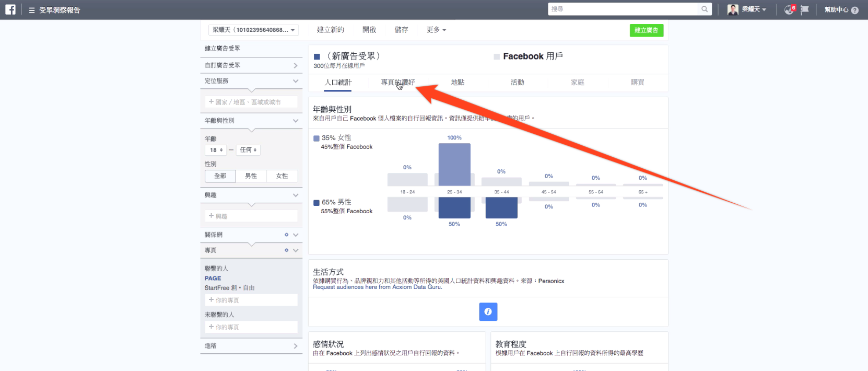
Task: Open 幫助中心 link
Action: click(837, 10)
